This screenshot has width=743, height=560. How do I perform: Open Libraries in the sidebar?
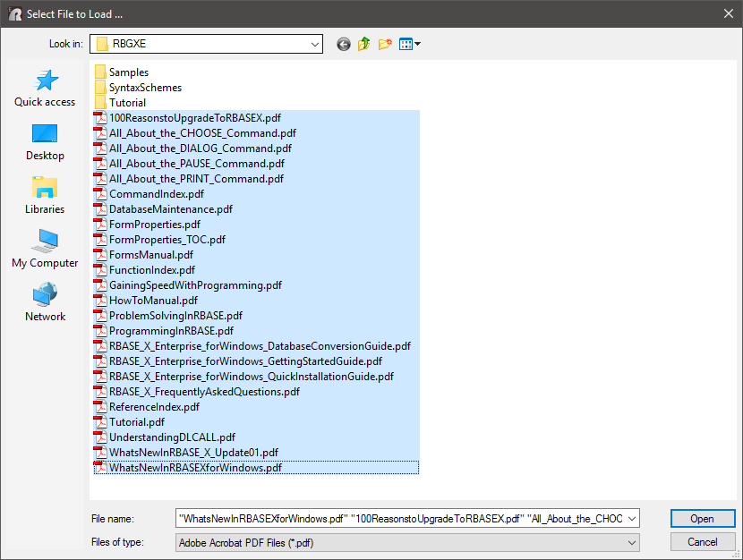[x=45, y=196]
